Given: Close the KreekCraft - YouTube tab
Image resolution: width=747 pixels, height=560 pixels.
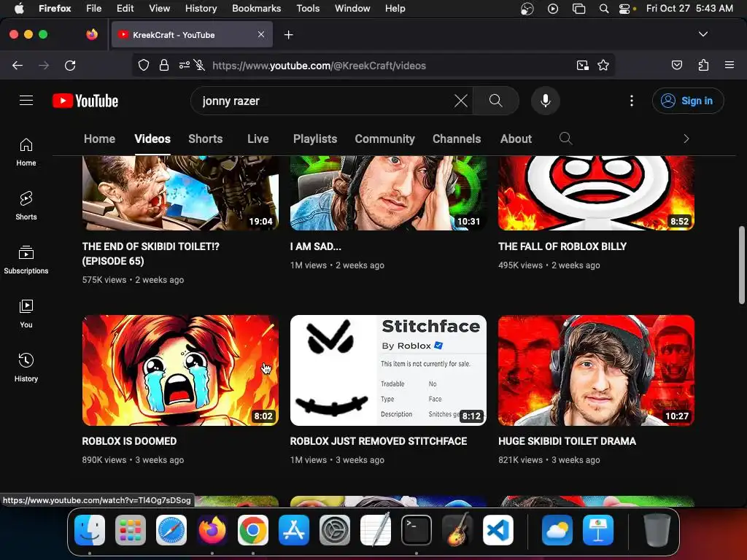Looking at the screenshot, I should 261,34.
